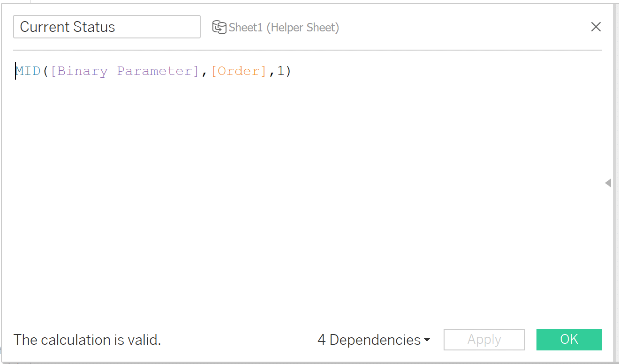
Task: Click the Order field reference in the formula
Action: (240, 71)
